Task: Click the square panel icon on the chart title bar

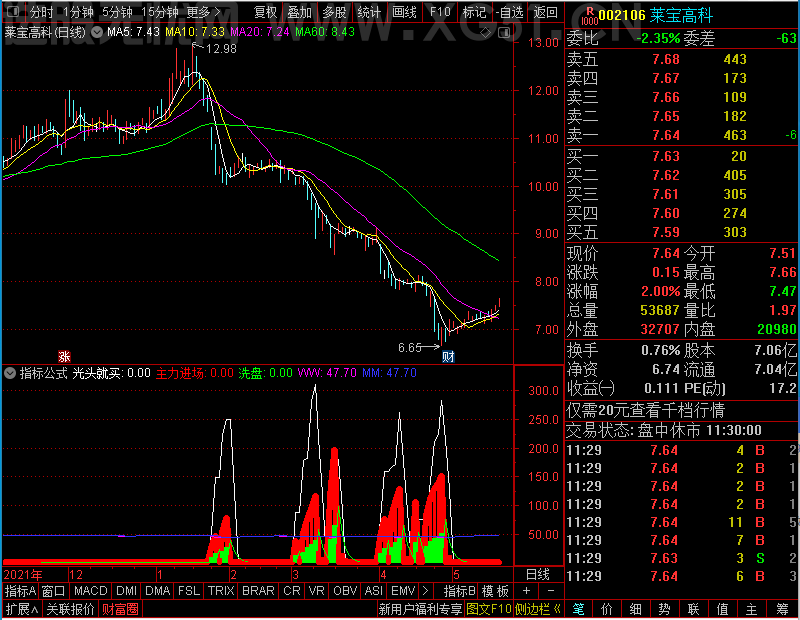Action: click(504, 33)
